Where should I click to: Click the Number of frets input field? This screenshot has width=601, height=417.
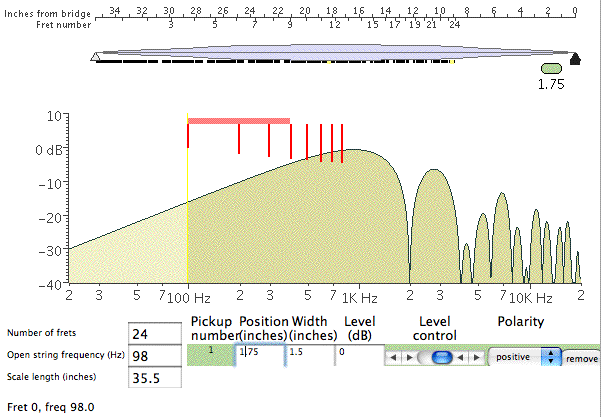(155, 333)
